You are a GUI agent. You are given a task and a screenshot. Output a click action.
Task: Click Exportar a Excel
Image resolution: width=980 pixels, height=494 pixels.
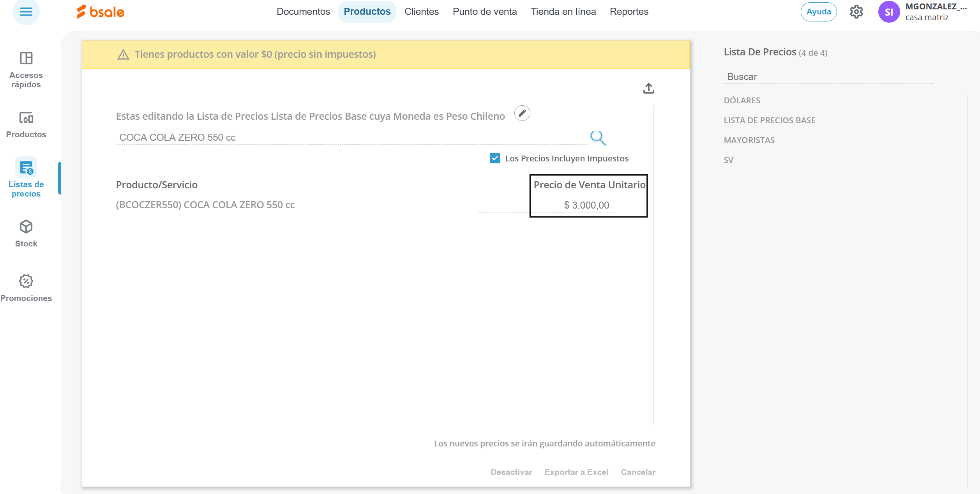pyautogui.click(x=576, y=472)
